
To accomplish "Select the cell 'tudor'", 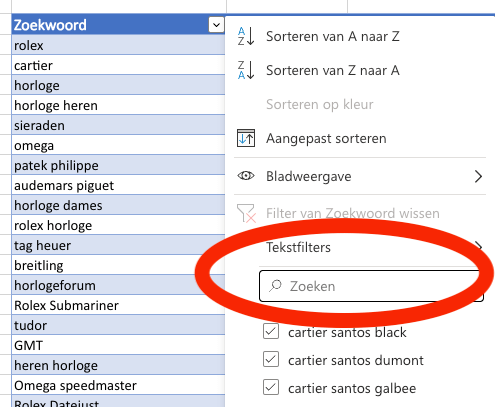I will pyautogui.click(x=118, y=325).
